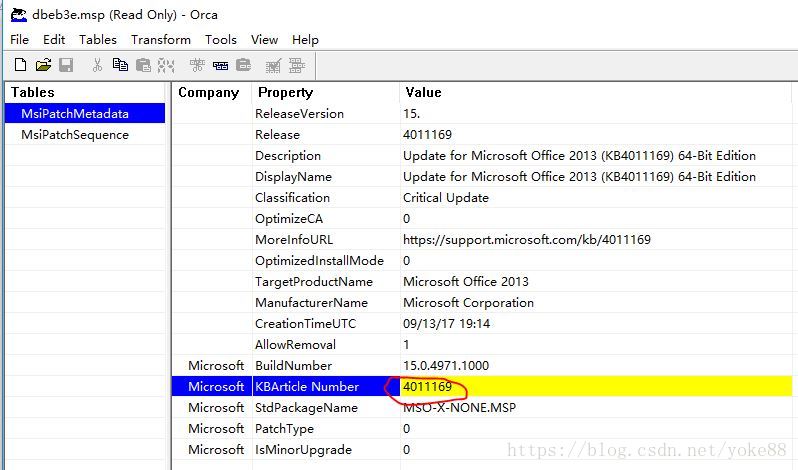Click the Orca application icon in title bar
The image size is (798, 470).
point(19,15)
